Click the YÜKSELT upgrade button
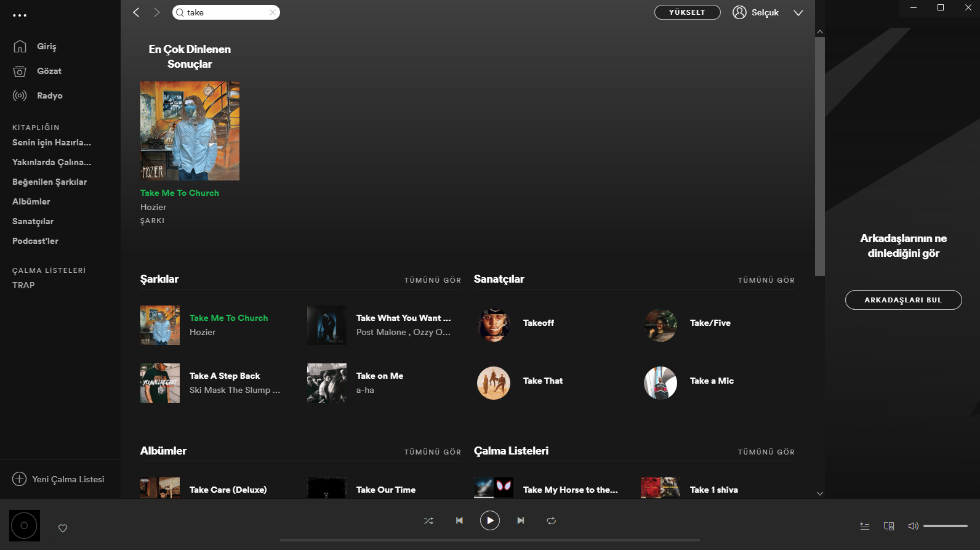The image size is (980, 550). click(687, 12)
